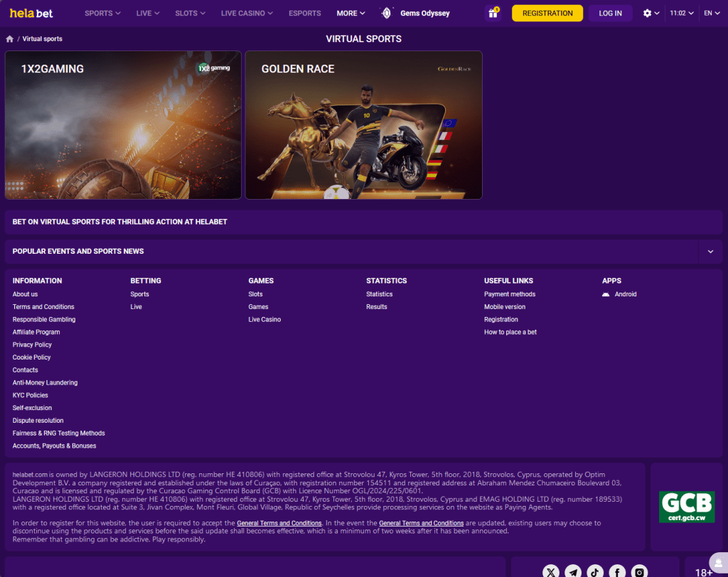
Task: Click the Android app icon
Action: pyautogui.click(x=606, y=294)
